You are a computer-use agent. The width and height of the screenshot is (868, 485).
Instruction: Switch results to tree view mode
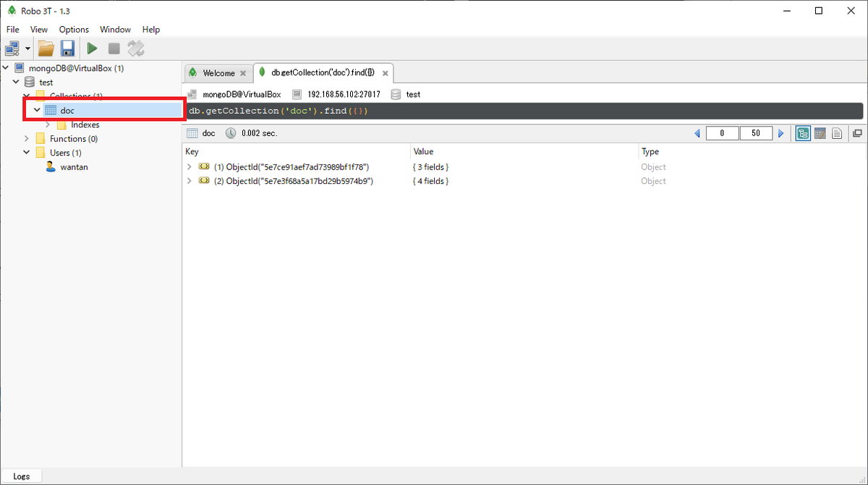pyautogui.click(x=803, y=133)
